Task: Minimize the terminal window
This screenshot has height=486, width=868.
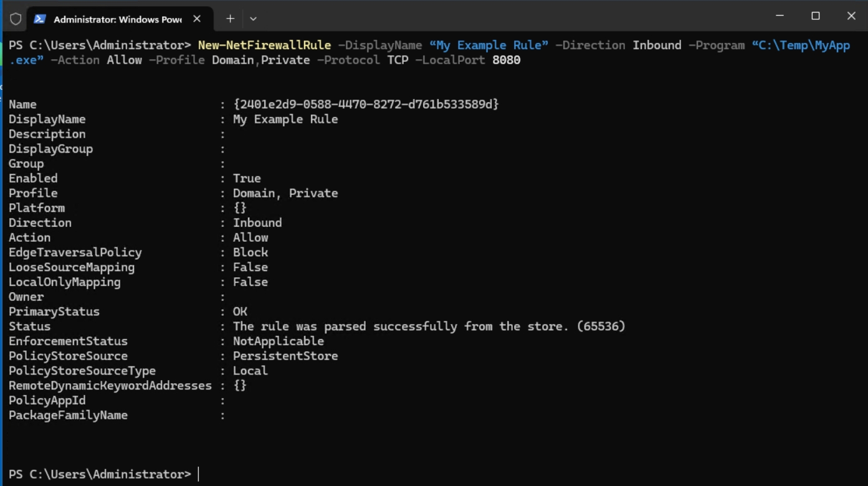Action: [780, 16]
